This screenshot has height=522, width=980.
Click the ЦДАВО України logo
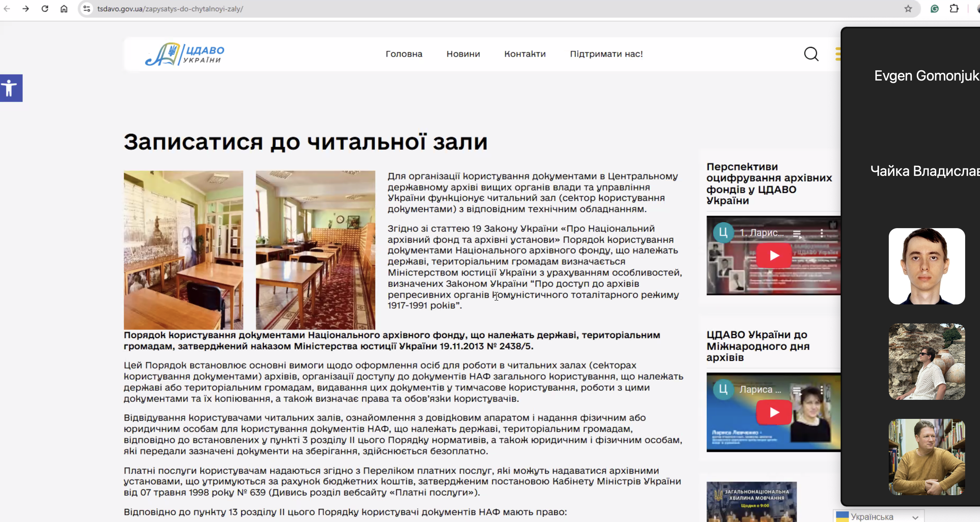click(185, 54)
